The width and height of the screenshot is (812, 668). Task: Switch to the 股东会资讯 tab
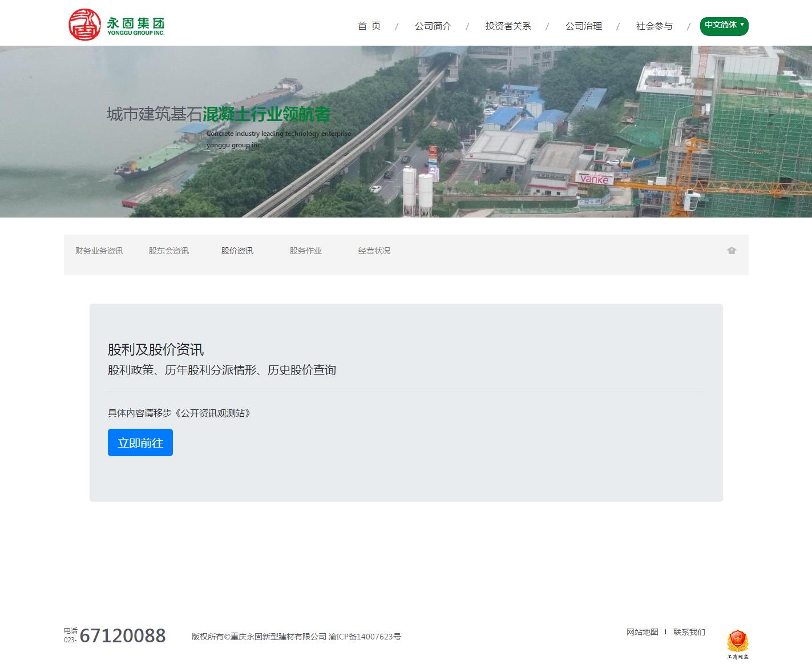[168, 250]
